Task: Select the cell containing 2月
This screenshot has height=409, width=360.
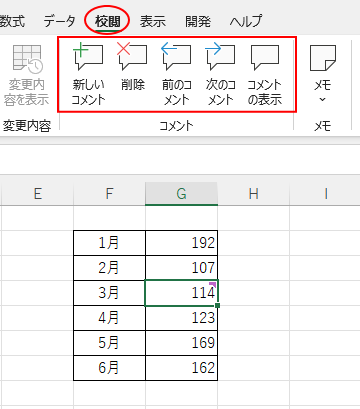Action: click(109, 268)
